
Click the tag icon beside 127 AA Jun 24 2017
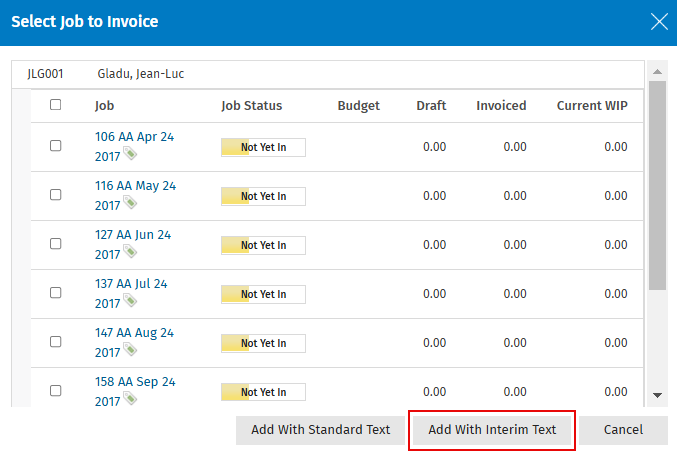click(x=130, y=251)
